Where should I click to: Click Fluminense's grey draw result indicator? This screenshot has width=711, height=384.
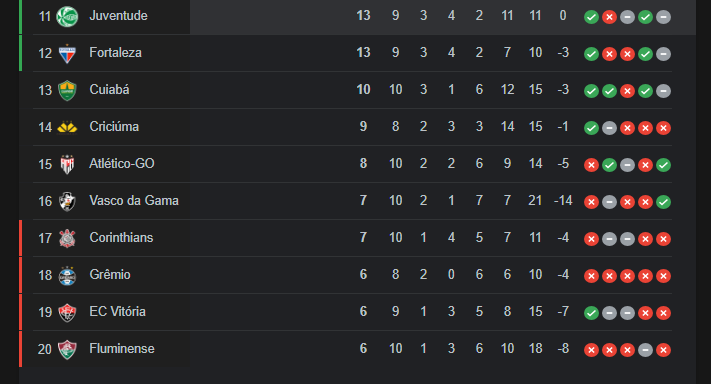point(645,350)
